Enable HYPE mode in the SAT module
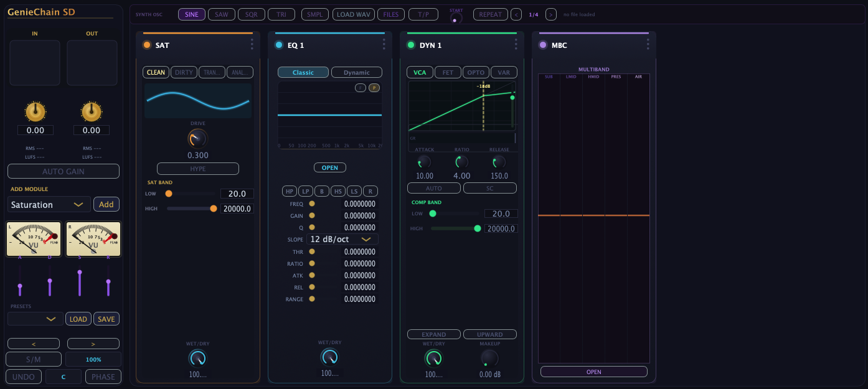Image resolution: width=868 pixels, height=389 pixels. click(x=197, y=168)
